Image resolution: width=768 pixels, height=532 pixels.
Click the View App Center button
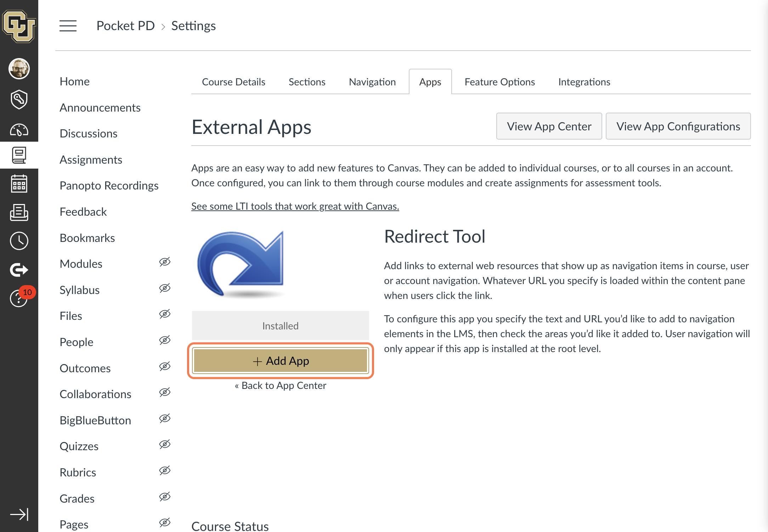pyautogui.click(x=549, y=126)
